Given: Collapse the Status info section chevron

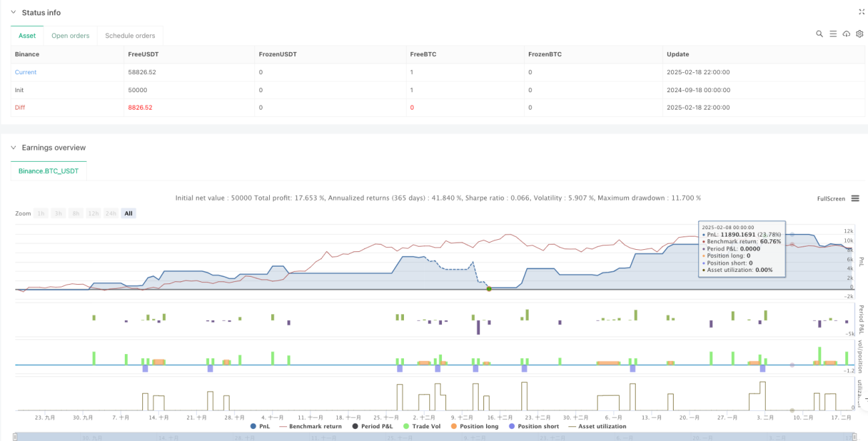Looking at the screenshot, I should 13,13.
